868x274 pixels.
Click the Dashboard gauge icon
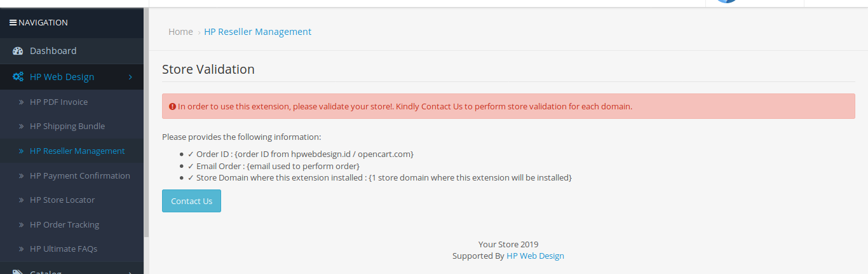pos(18,51)
